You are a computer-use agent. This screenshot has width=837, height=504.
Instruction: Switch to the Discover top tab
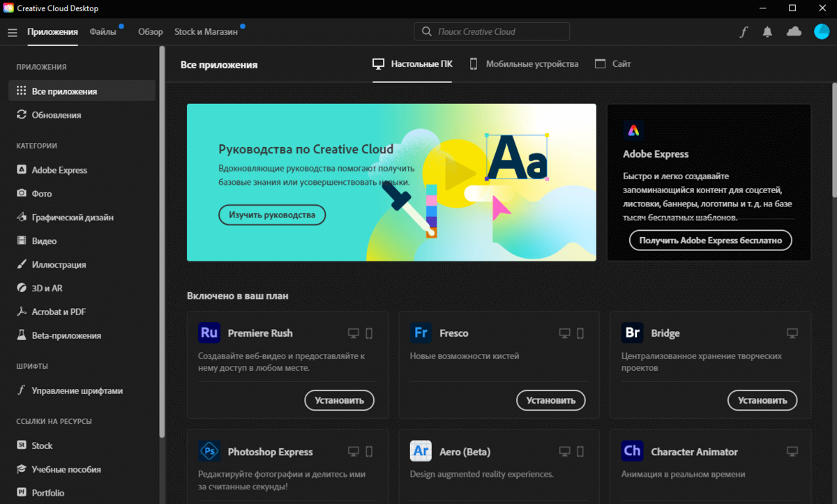click(x=151, y=32)
